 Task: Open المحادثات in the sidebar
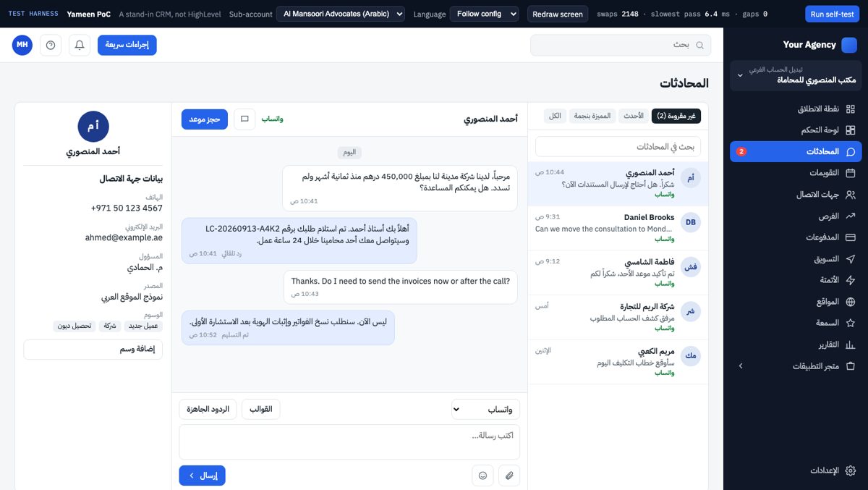point(796,152)
